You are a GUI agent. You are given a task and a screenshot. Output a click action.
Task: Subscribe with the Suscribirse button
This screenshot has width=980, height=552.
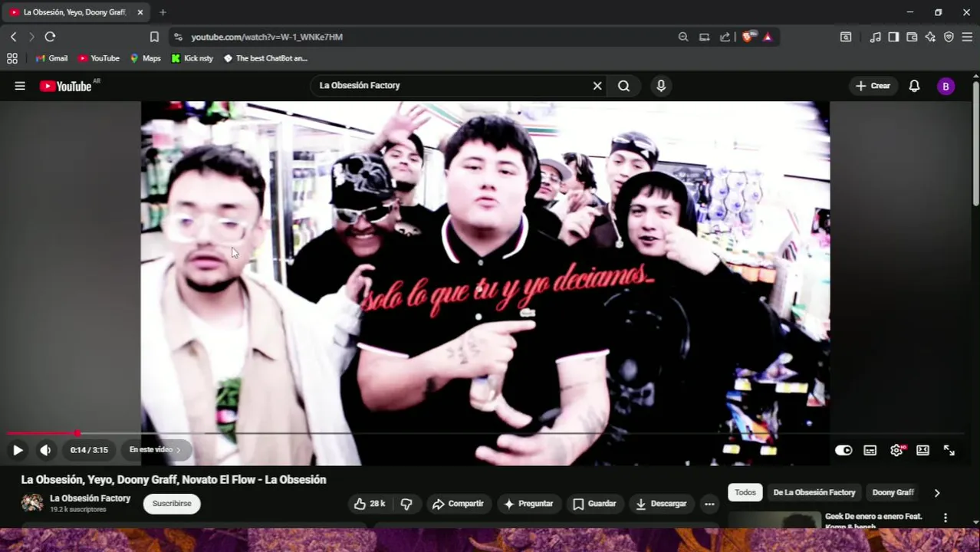(172, 504)
